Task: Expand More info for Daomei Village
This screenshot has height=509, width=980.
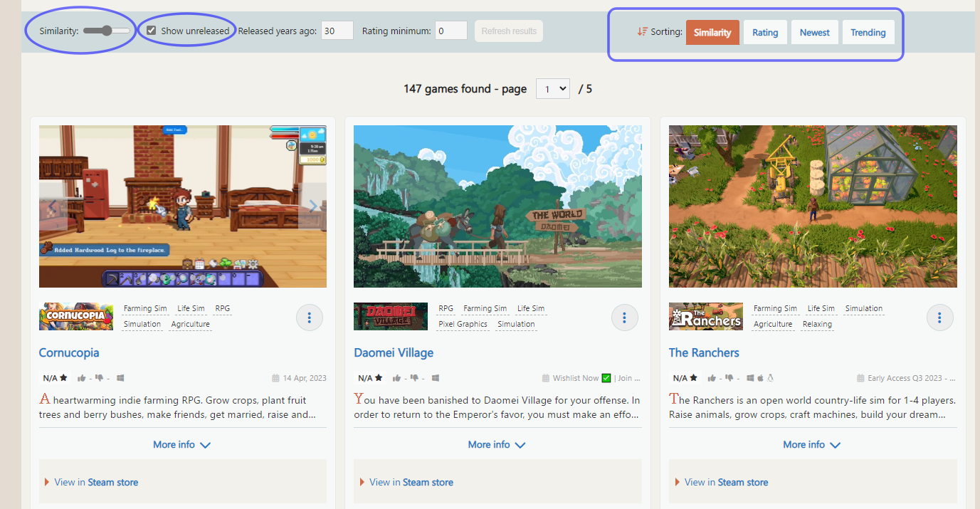Action: 497,444
